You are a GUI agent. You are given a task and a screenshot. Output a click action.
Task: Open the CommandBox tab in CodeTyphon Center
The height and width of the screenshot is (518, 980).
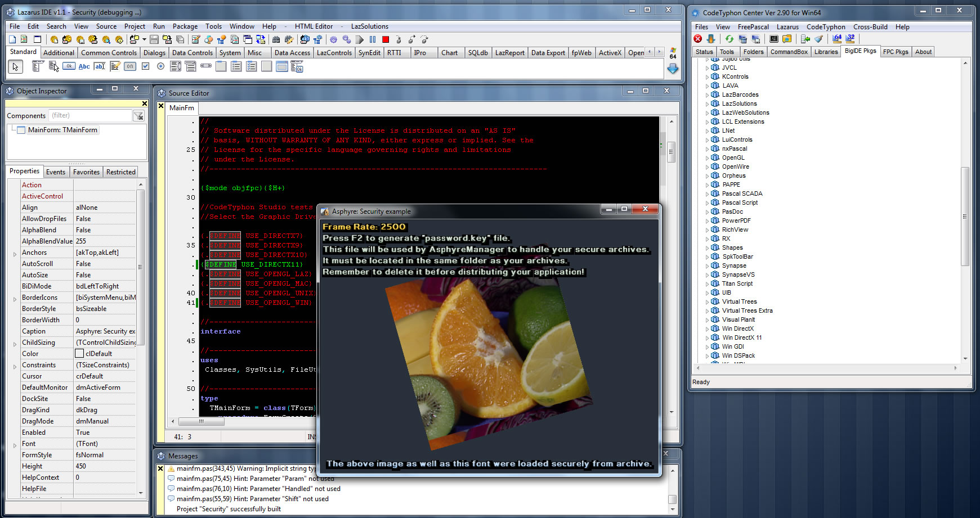click(x=789, y=52)
